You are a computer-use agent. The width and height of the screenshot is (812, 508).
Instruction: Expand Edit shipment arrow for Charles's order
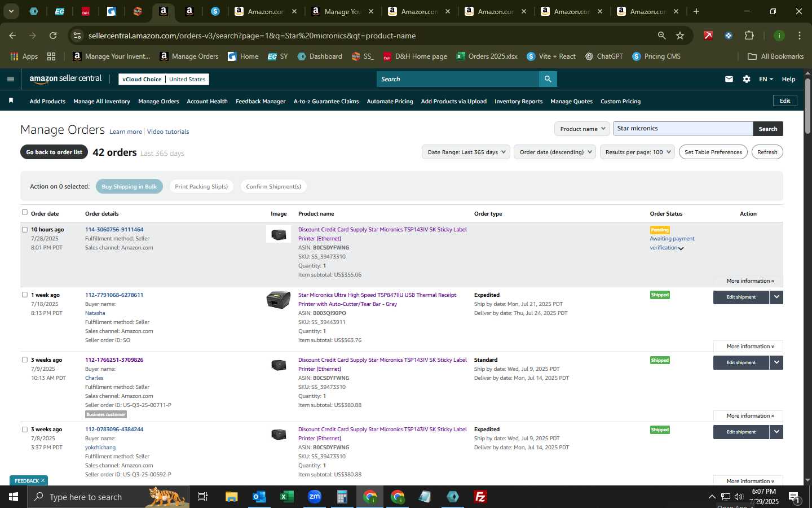[x=776, y=362]
